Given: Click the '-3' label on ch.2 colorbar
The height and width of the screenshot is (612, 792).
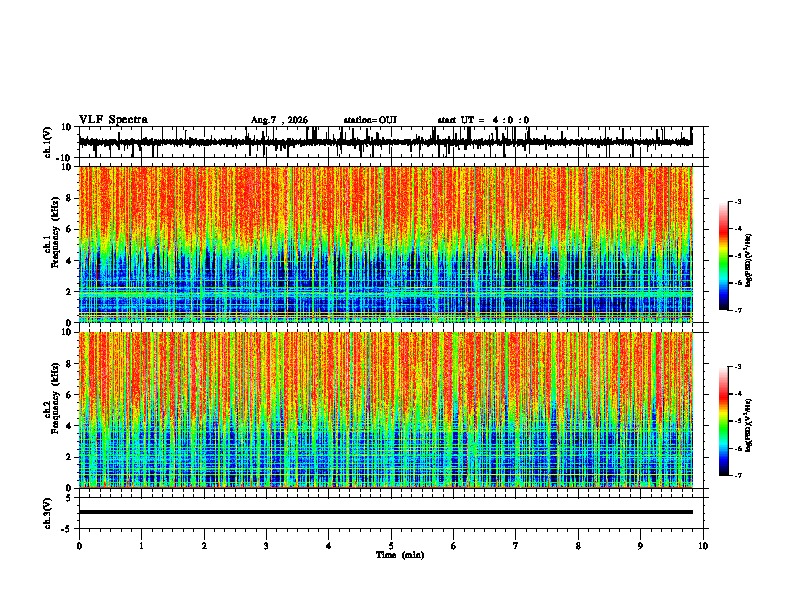Looking at the screenshot, I should [x=737, y=367].
